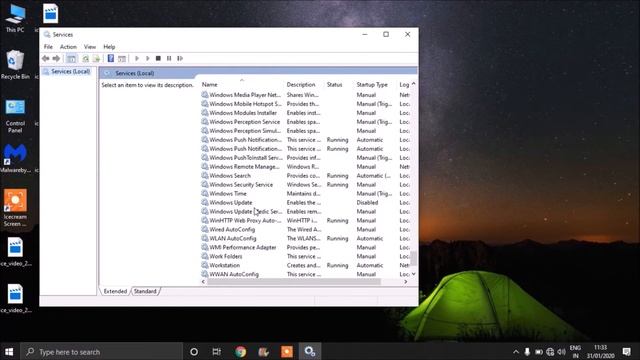
Task: Click the gear icon beside Windows Media Player Network
Action: coord(205,95)
